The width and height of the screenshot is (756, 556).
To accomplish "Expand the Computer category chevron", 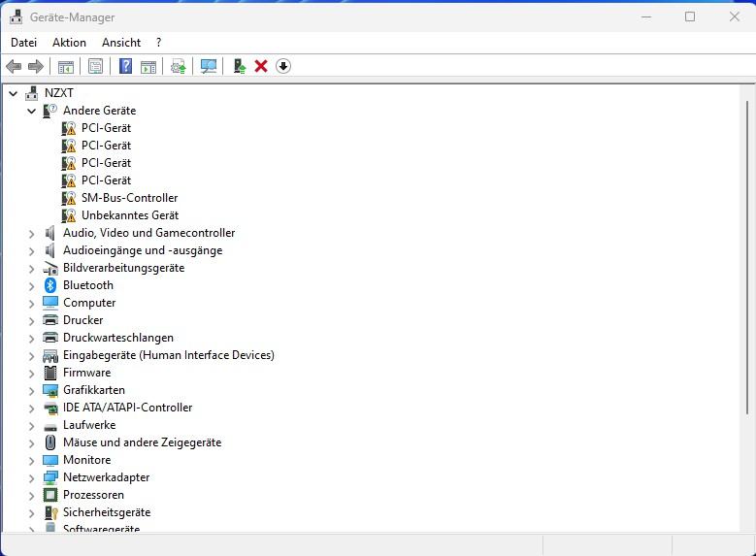I will (x=32, y=304).
